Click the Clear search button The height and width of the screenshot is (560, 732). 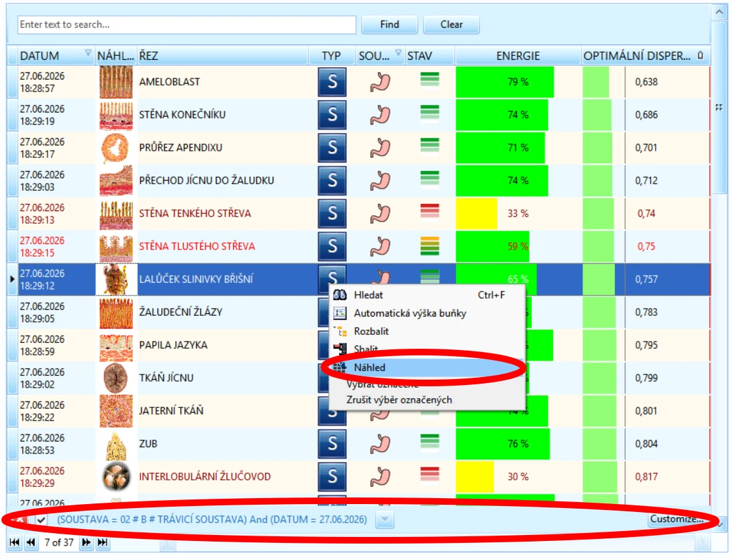[x=452, y=25]
